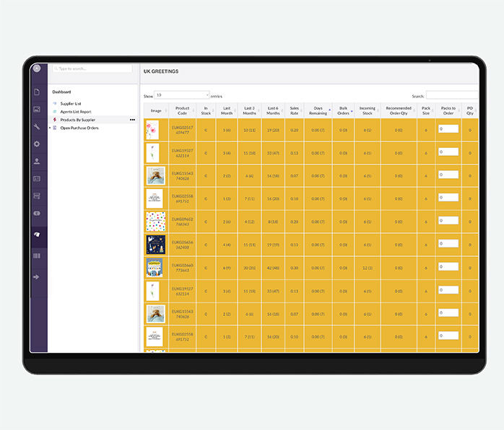Click the arrow icon at the sidebar bottom

(37, 276)
